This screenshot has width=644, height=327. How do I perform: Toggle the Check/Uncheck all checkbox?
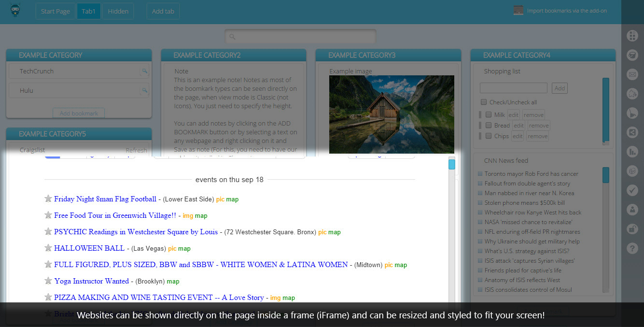click(x=484, y=102)
